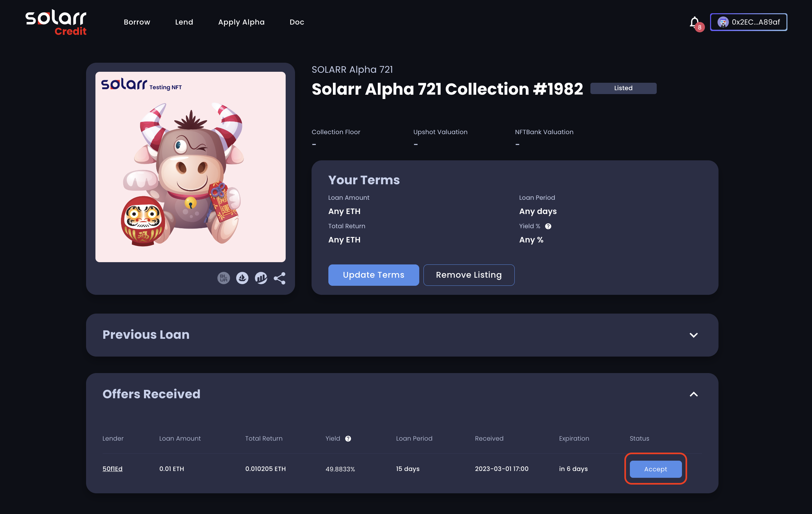Click the Yield % help icon in Your Terms
The height and width of the screenshot is (514, 812).
pos(548,226)
